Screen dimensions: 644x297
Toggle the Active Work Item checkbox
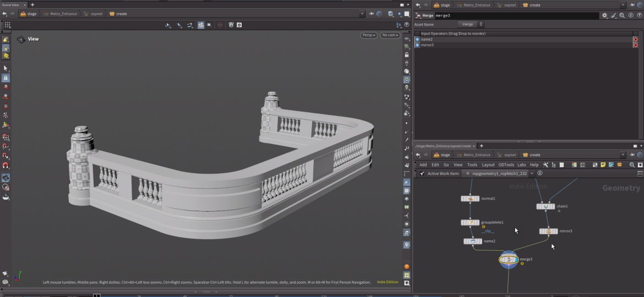[x=422, y=173]
